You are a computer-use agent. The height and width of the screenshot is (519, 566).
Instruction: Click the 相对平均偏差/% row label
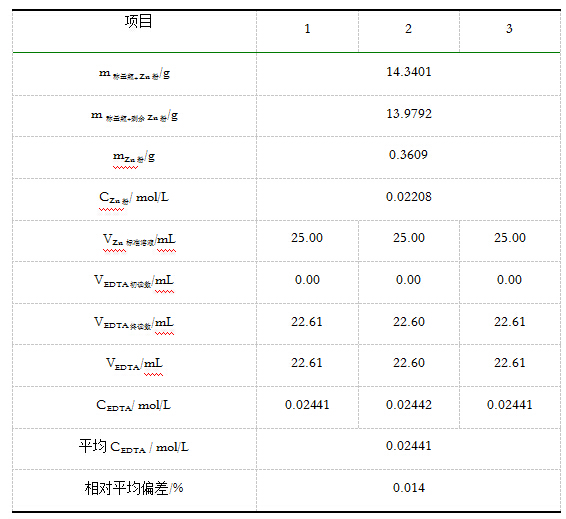coord(134,488)
